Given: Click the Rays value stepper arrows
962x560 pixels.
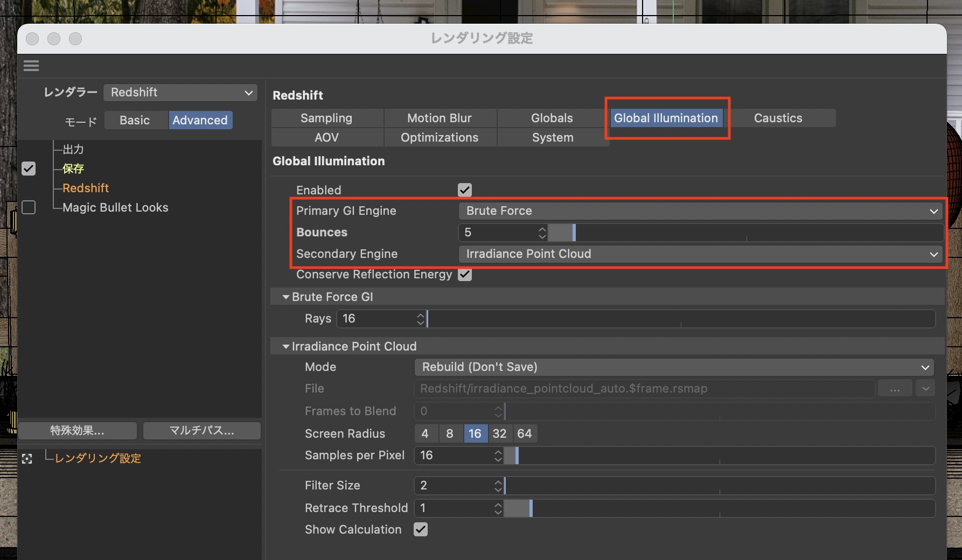Looking at the screenshot, I should (420, 319).
